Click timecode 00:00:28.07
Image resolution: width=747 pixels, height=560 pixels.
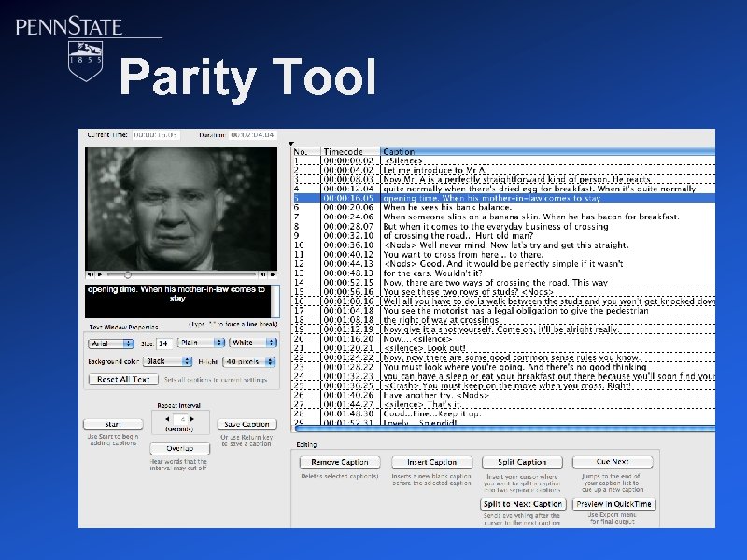[x=348, y=226]
